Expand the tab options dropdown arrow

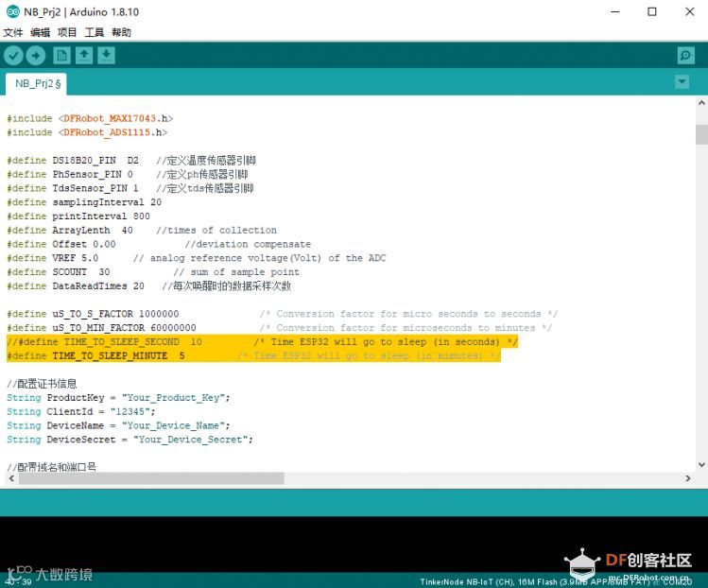coord(682,81)
